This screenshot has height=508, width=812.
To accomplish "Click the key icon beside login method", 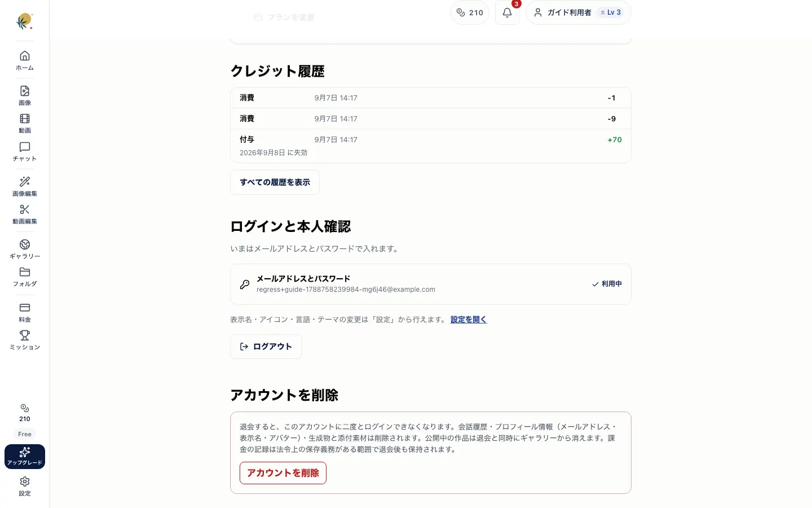I will coord(245,284).
